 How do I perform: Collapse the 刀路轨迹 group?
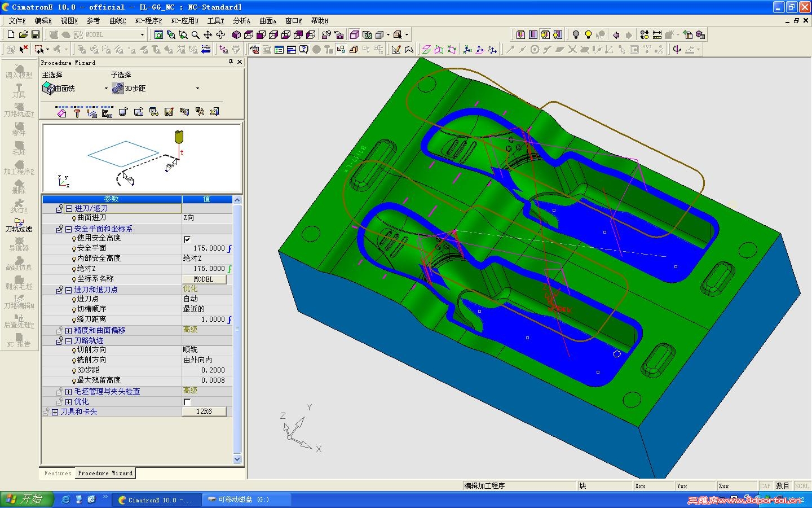(x=69, y=341)
